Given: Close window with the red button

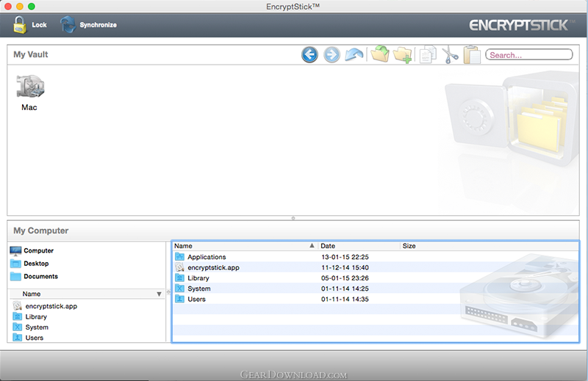Looking at the screenshot, I should click(x=8, y=7).
